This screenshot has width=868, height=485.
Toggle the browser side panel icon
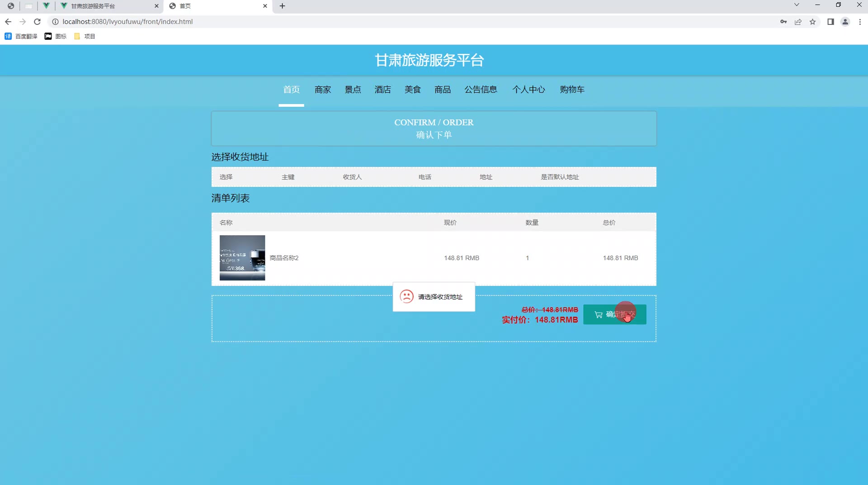click(830, 22)
